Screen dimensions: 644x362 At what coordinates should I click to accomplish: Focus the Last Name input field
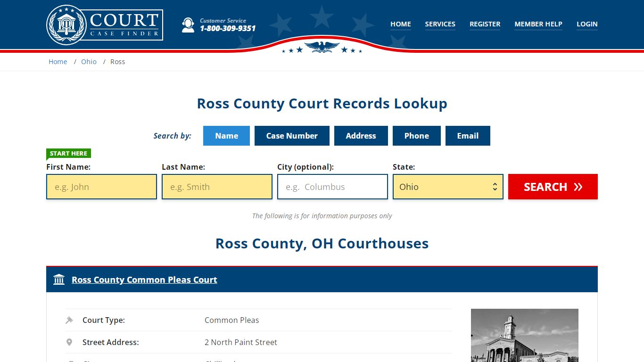(217, 187)
